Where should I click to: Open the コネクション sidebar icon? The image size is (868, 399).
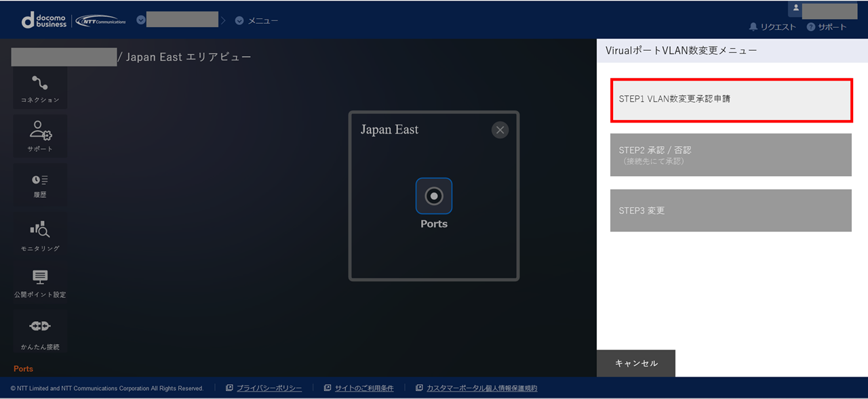(x=40, y=89)
